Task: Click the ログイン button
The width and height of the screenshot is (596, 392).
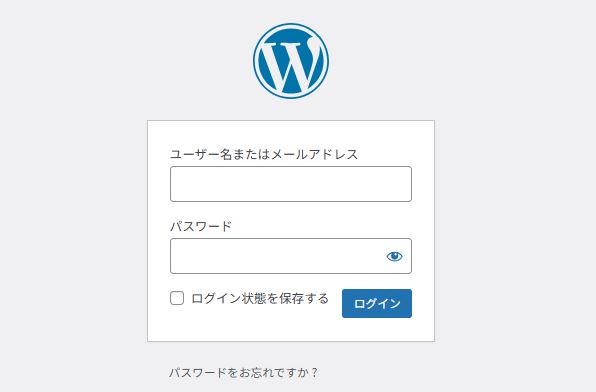Action: click(x=377, y=303)
